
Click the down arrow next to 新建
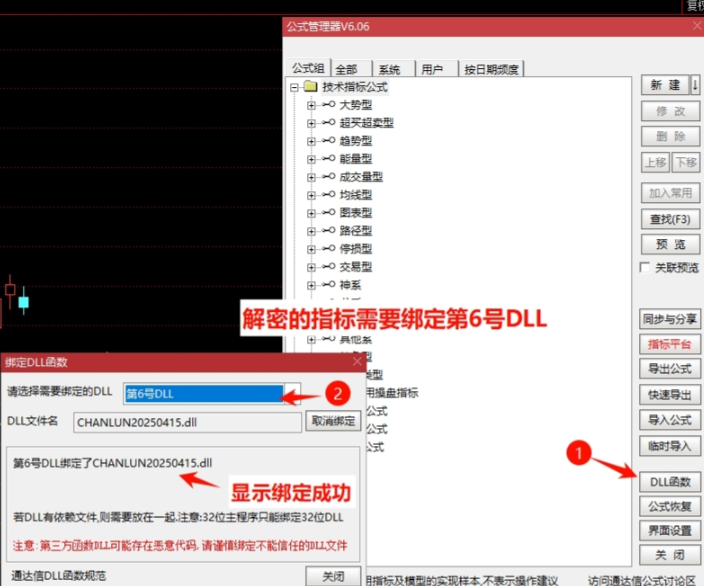point(695,85)
